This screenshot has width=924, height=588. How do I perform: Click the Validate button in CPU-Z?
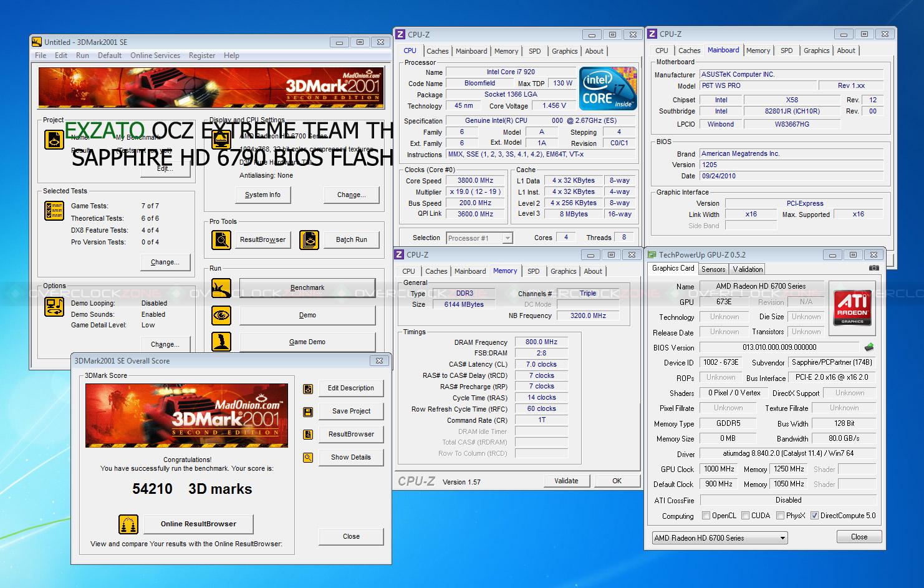click(x=566, y=481)
